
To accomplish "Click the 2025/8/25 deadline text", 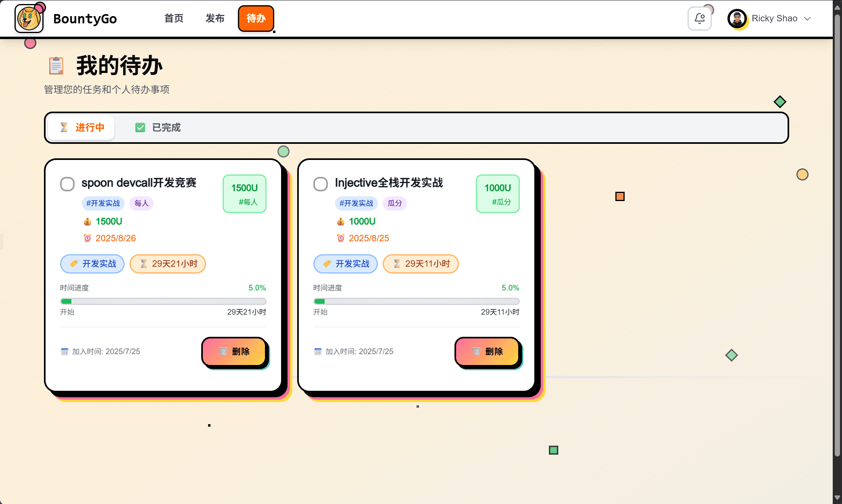I will [369, 238].
